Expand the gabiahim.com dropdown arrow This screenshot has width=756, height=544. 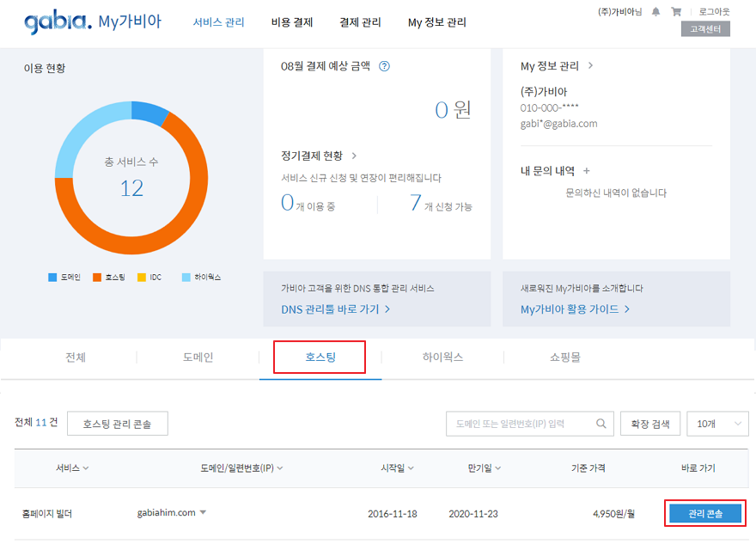coord(203,512)
